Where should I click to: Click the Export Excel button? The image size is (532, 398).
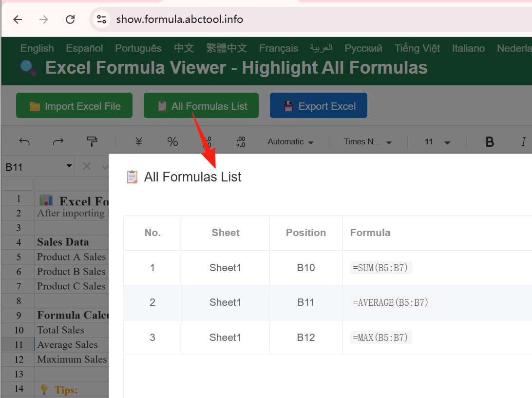tap(318, 105)
